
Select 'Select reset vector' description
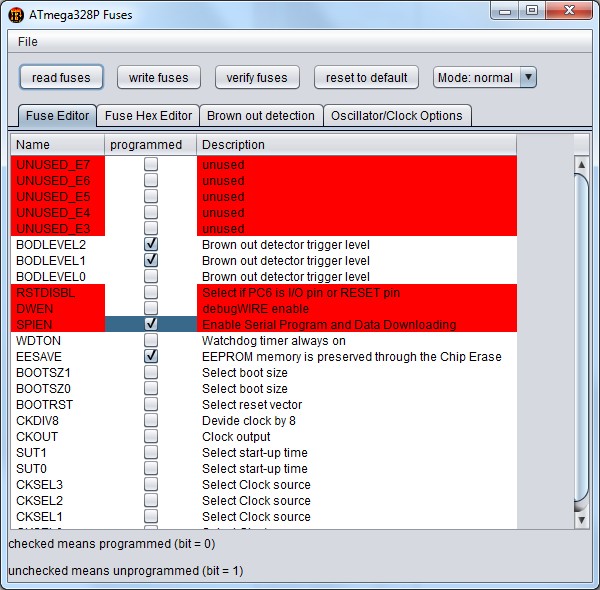(357, 404)
